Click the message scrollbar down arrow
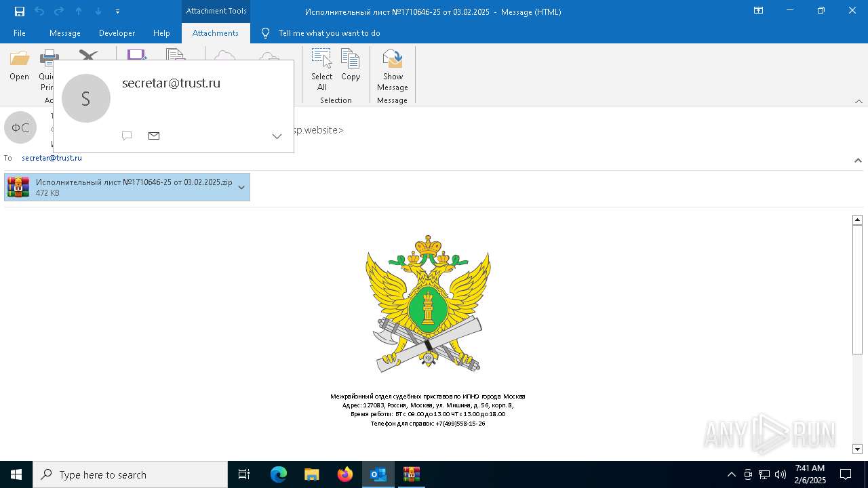This screenshot has height=488, width=868. (x=857, y=449)
